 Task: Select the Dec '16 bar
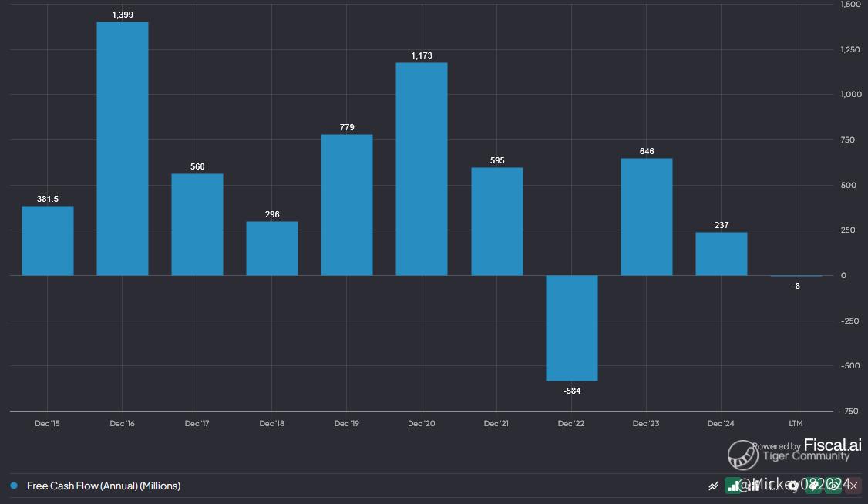[123, 149]
